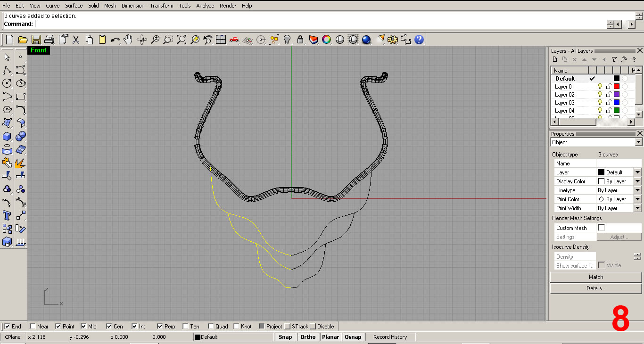The height and width of the screenshot is (344, 644).
Task: Toggle the Planar status bar button
Action: [330, 337]
